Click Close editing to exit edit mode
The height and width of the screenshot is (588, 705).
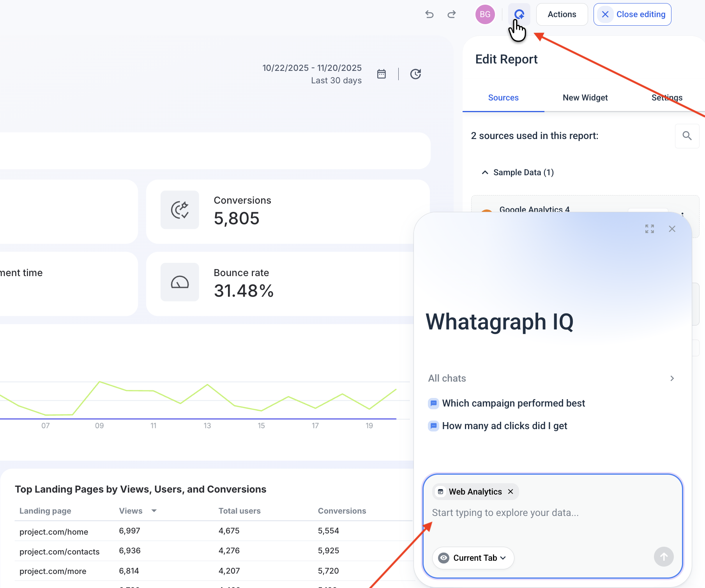632,14
